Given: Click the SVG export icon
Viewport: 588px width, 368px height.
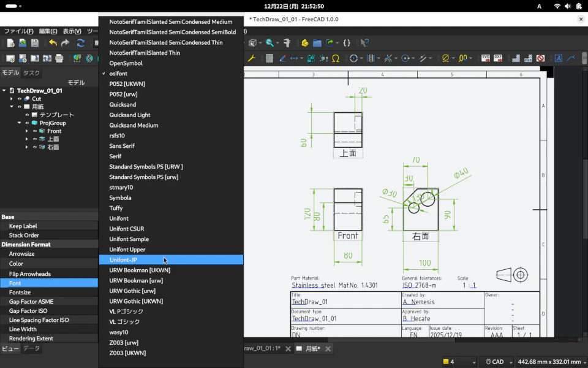Looking at the screenshot, I should (x=486, y=58).
